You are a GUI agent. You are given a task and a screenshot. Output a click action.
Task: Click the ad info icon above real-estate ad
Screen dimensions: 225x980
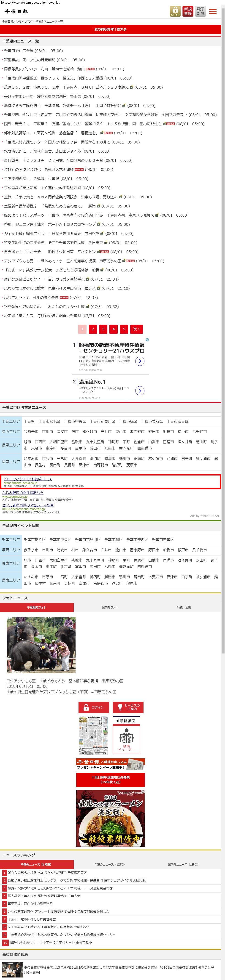(147, 339)
